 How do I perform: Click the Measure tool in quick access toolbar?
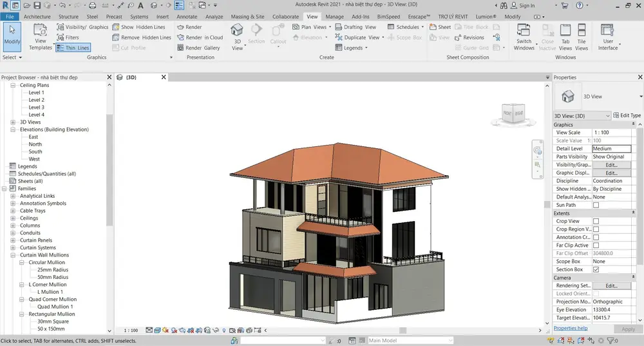[106, 5]
